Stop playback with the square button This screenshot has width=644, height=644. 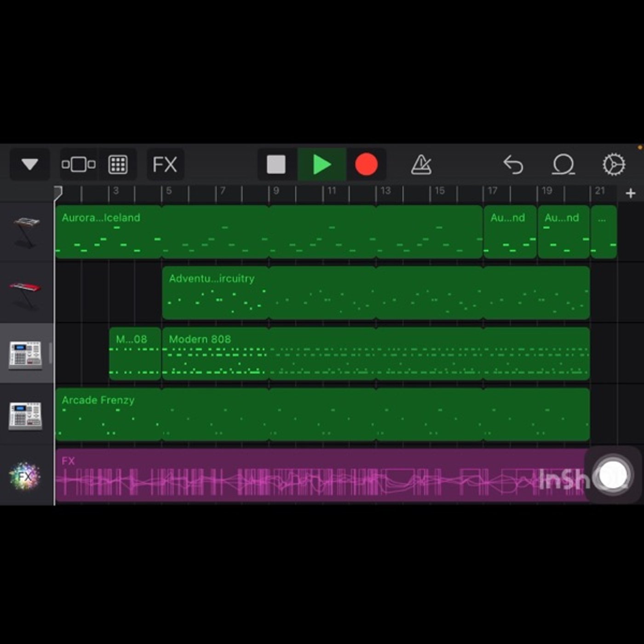pos(276,164)
